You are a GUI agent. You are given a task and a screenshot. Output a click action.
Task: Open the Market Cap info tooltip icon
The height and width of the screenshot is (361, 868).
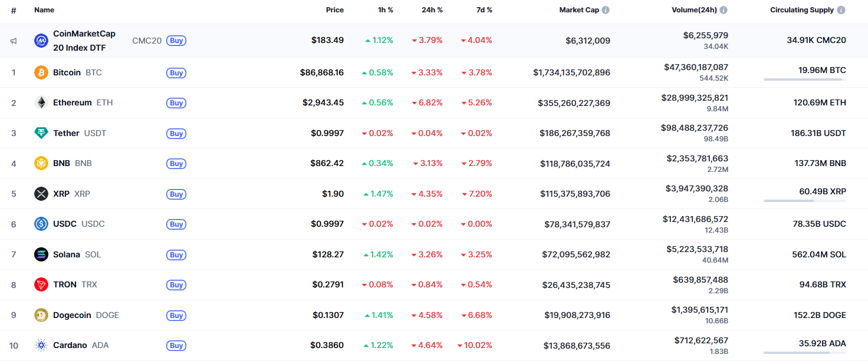click(606, 9)
